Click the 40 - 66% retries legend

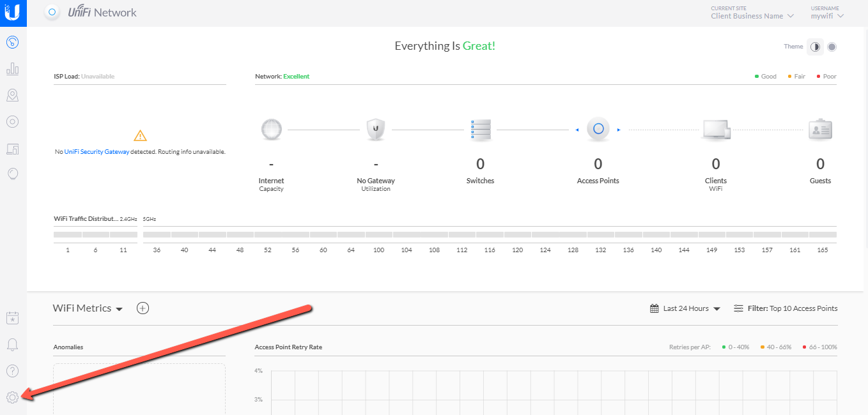776,347
